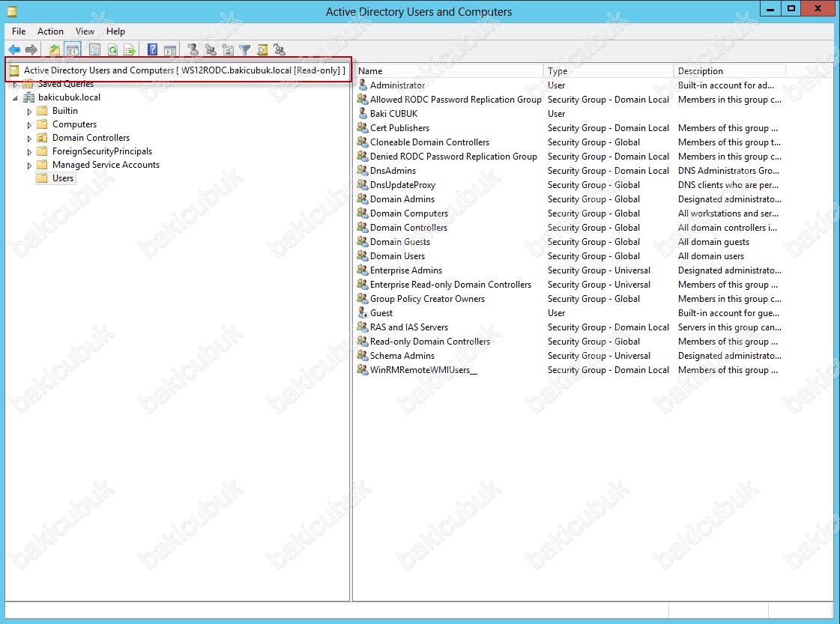Select Domain Controllers group in list
The width and height of the screenshot is (840, 624).
(x=408, y=227)
